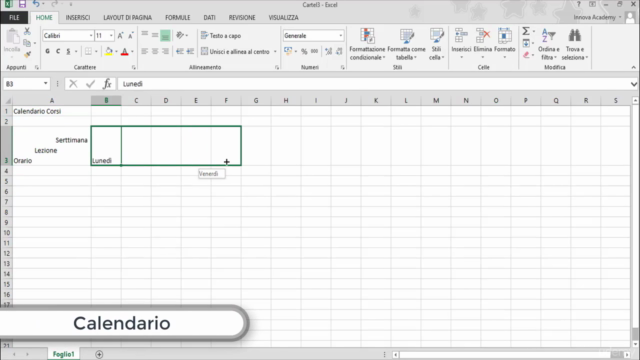Click the fx insert function icon
The width and height of the screenshot is (640, 360).
tap(107, 84)
